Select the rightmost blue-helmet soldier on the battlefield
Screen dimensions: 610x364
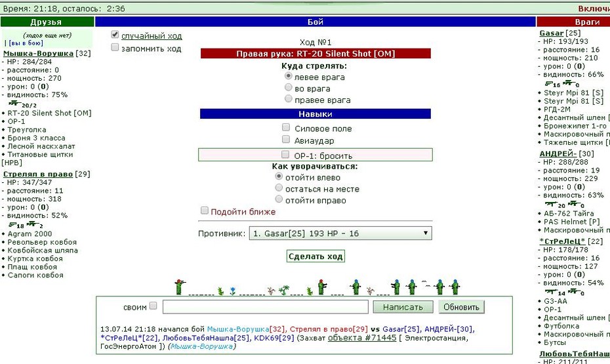(455, 287)
